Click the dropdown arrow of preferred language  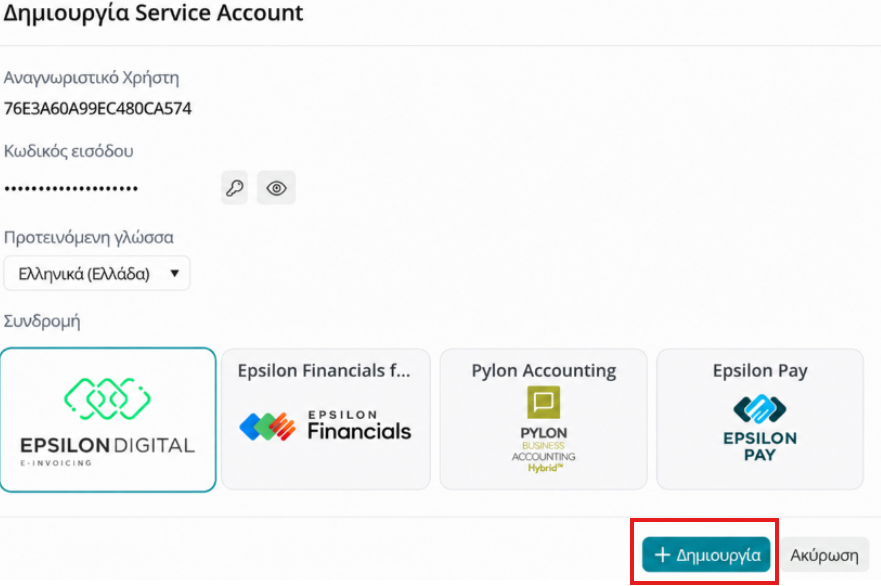[175, 274]
